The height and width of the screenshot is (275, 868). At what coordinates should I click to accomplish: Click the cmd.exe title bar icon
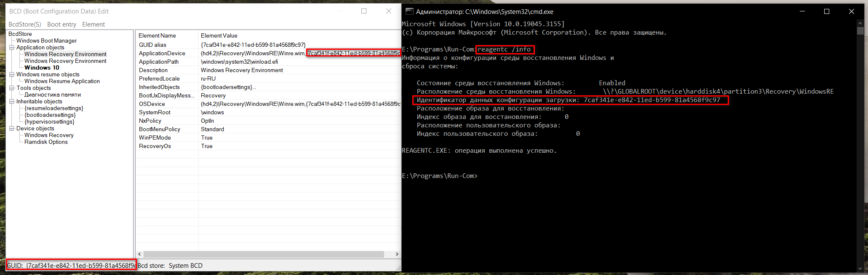[409, 11]
